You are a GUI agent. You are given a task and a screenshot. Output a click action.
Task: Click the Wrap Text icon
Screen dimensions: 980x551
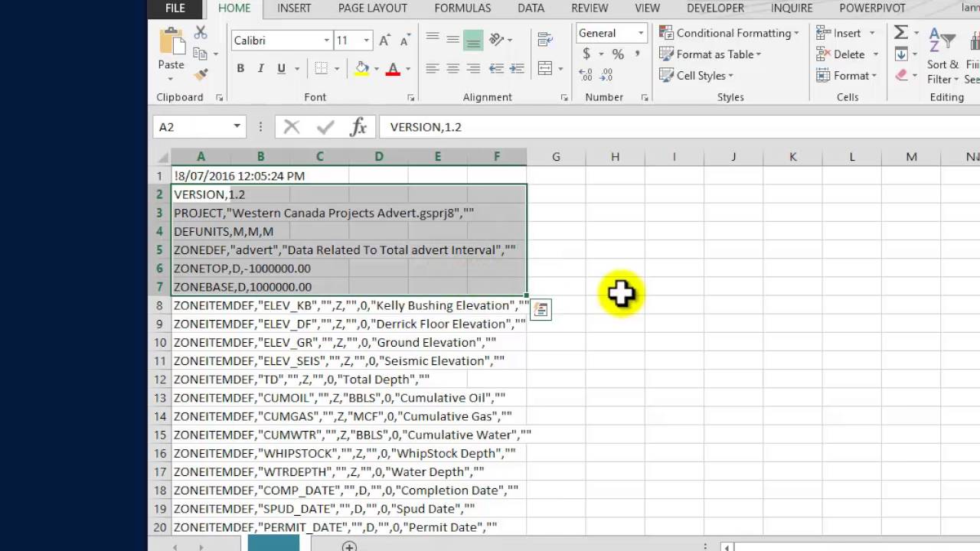coord(546,39)
